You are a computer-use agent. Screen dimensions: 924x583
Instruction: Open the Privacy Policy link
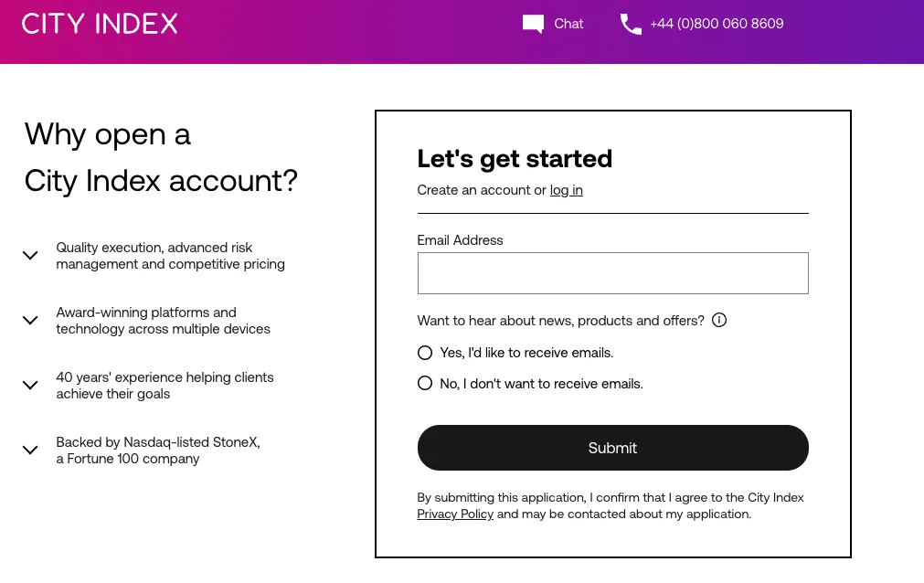click(x=455, y=514)
